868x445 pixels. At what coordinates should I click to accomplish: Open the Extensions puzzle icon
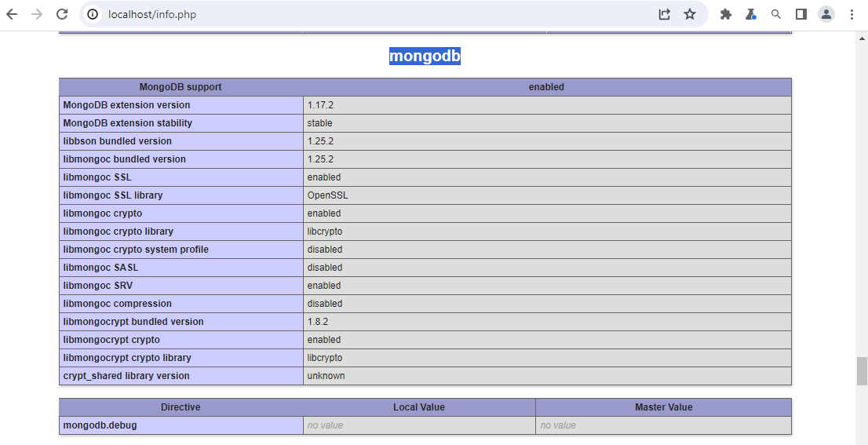[726, 14]
